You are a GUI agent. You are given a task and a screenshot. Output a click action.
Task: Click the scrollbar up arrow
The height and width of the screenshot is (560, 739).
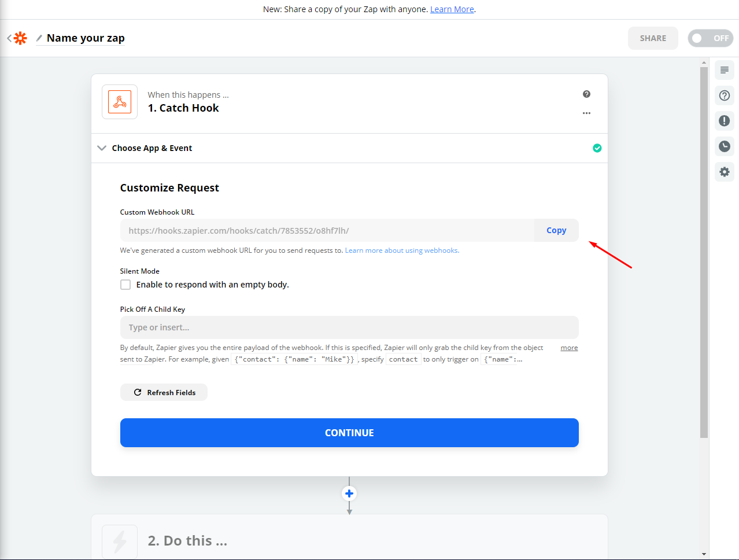[704, 62]
